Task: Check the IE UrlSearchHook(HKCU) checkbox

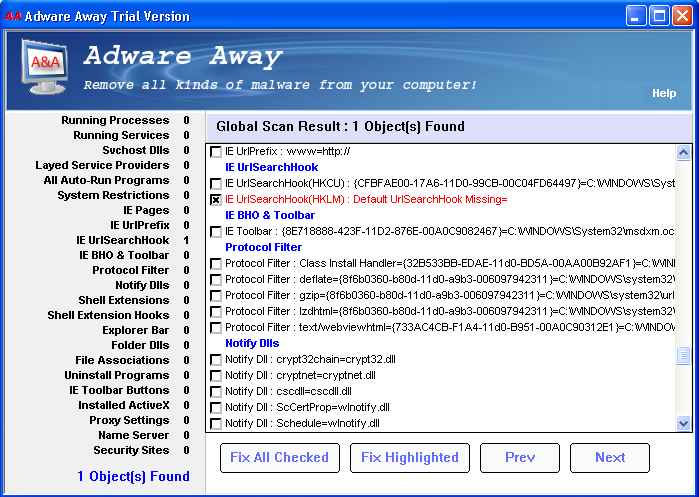Action: pos(216,184)
